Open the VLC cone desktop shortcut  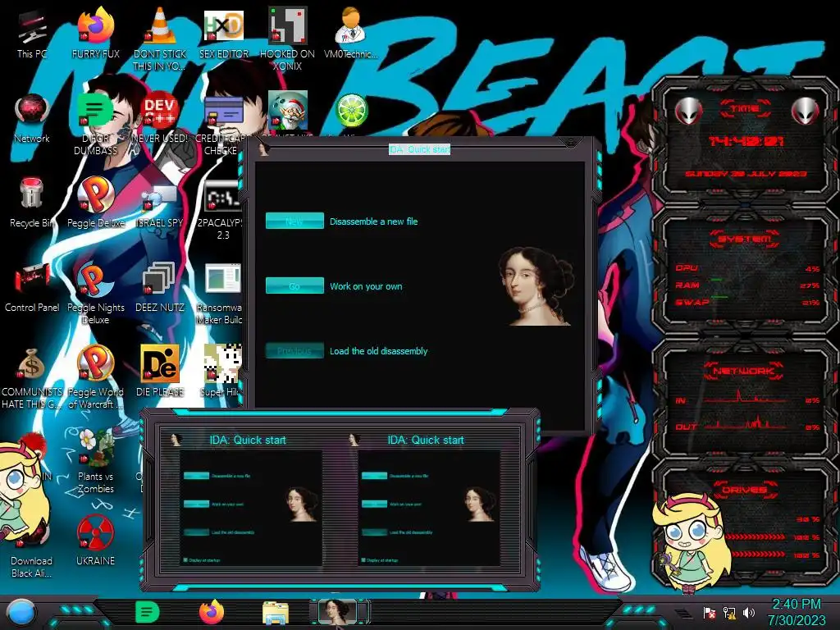tap(159, 39)
